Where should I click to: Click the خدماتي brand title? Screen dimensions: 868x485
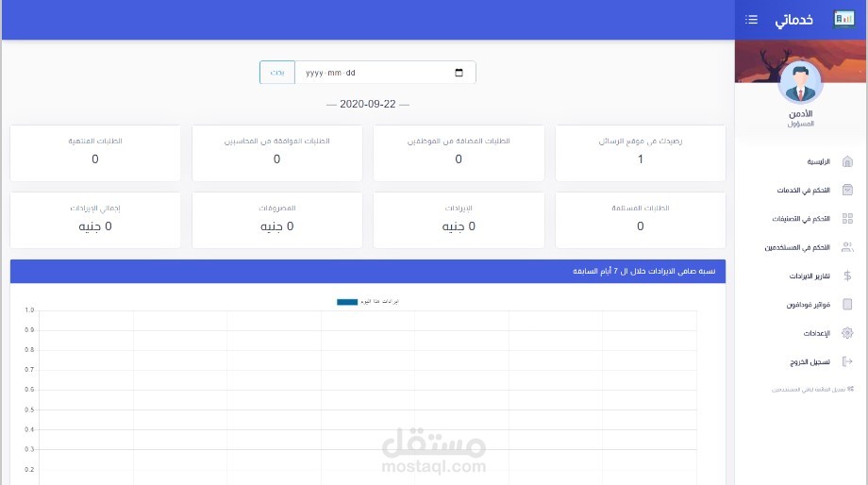point(793,20)
